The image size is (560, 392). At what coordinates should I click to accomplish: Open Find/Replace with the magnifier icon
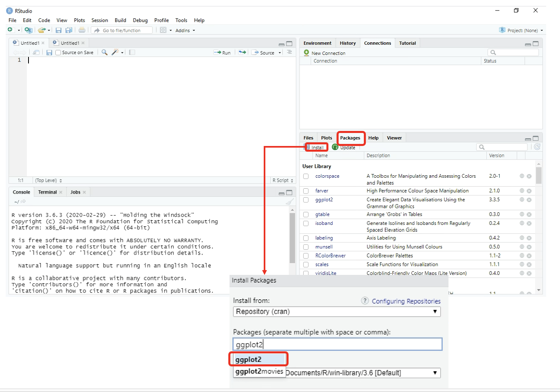105,52
